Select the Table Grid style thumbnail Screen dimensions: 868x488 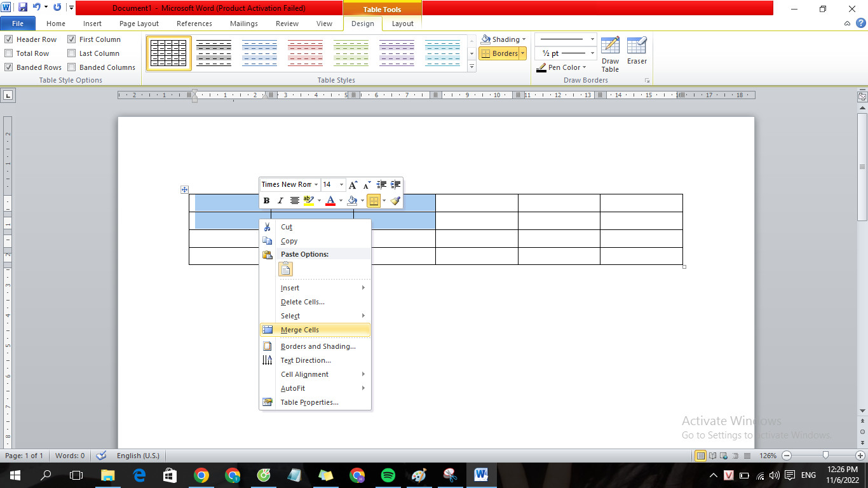[x=169, y=53]
